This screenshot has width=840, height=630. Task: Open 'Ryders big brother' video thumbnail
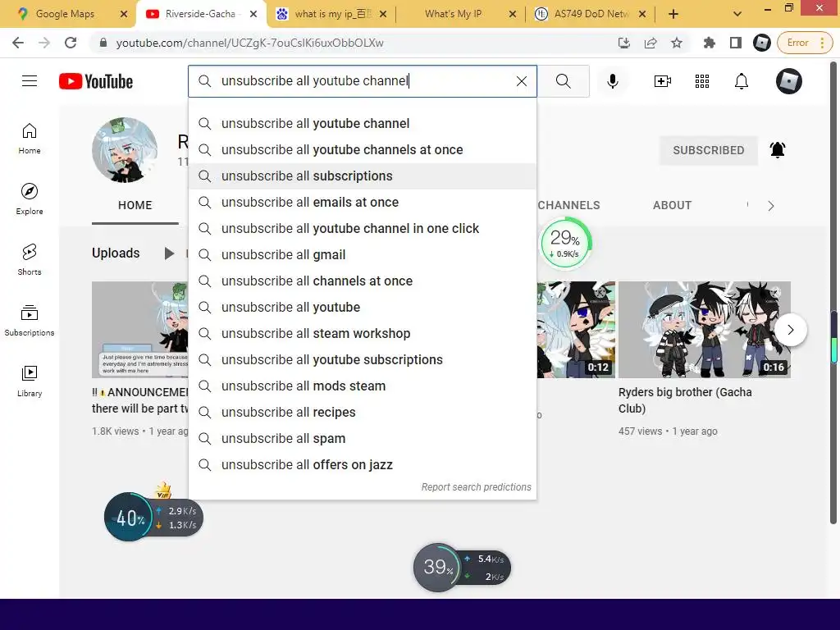(x=704, y=330)
